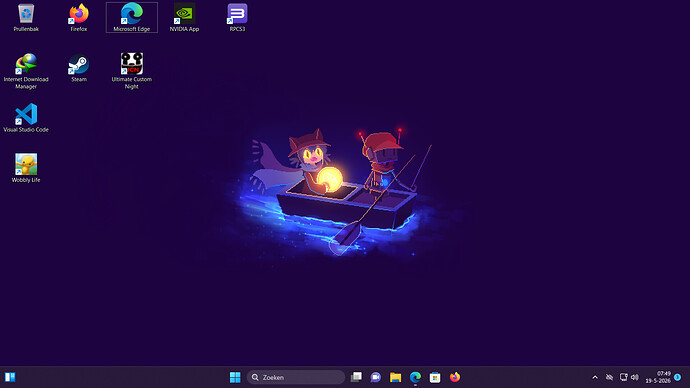Select the Prullenbak recycle bin icon
Image resolution: width=690 pixels, height=388 pixels.
(26, 18)
